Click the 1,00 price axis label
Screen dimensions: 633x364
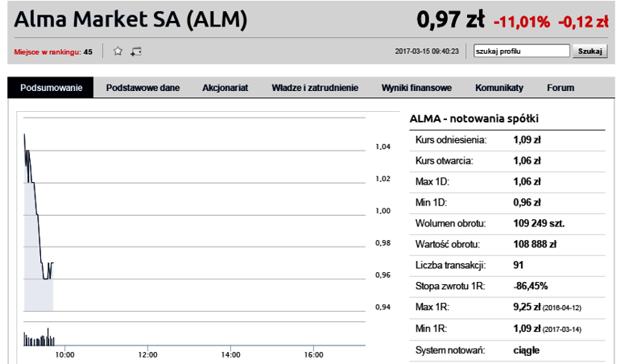pos(383,211)
